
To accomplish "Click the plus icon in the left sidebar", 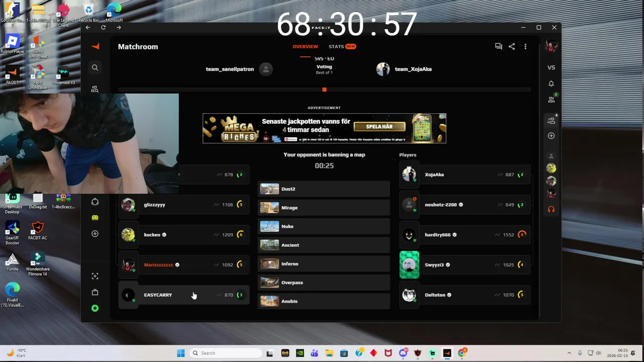I will pyautogui.click(x=95, y=234).
